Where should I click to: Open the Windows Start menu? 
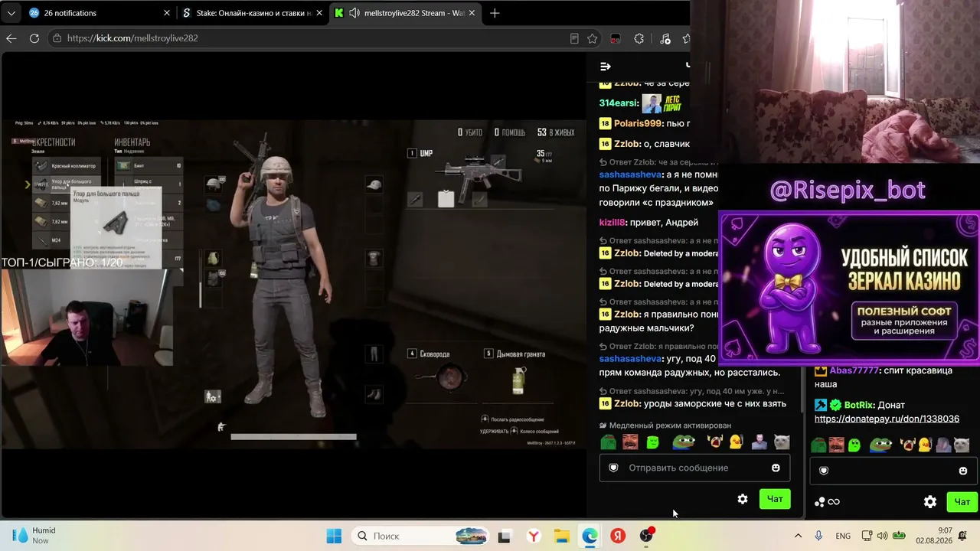tap(334, 536)
